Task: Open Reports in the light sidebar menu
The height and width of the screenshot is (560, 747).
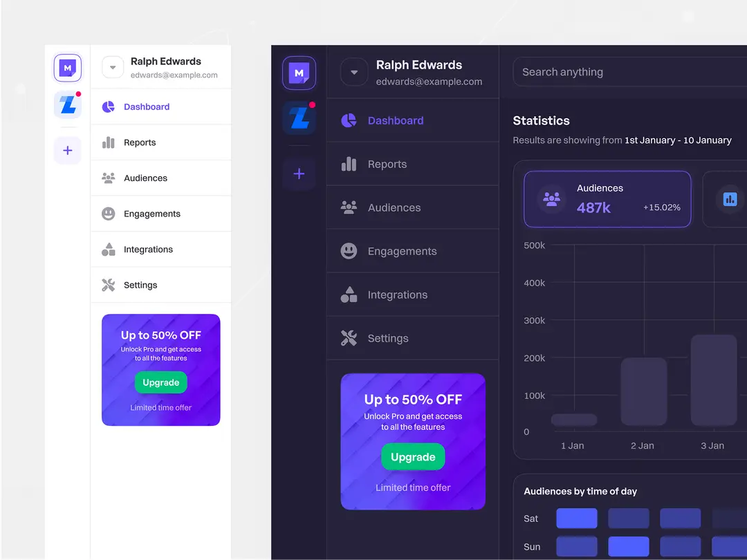Action: [x=140, y=142]
